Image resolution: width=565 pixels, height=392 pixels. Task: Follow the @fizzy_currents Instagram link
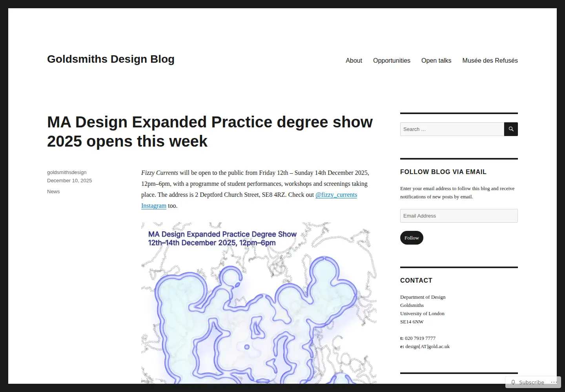point(336,195)
